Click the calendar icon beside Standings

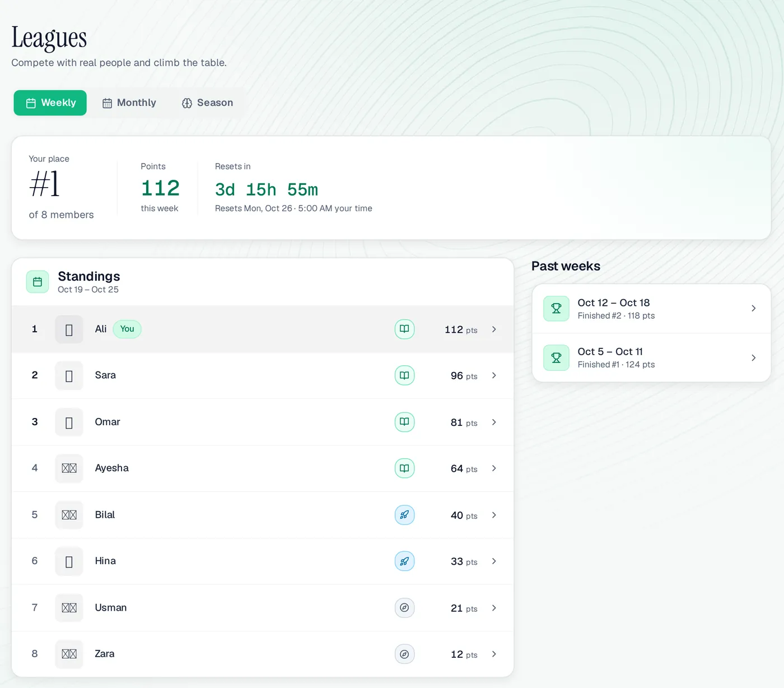(38, 282)
